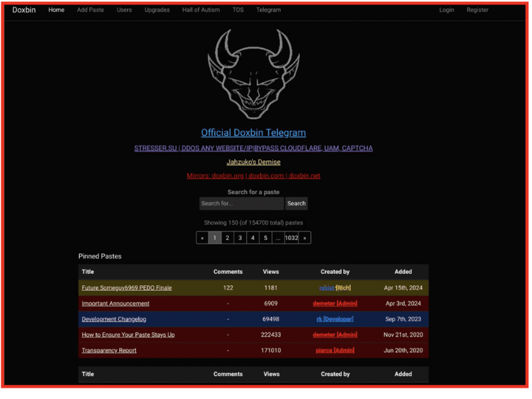Viewport: 532px width, 399px height.
Task: Click the Login link
Action: pyautogui.click(x=446, y=10)
